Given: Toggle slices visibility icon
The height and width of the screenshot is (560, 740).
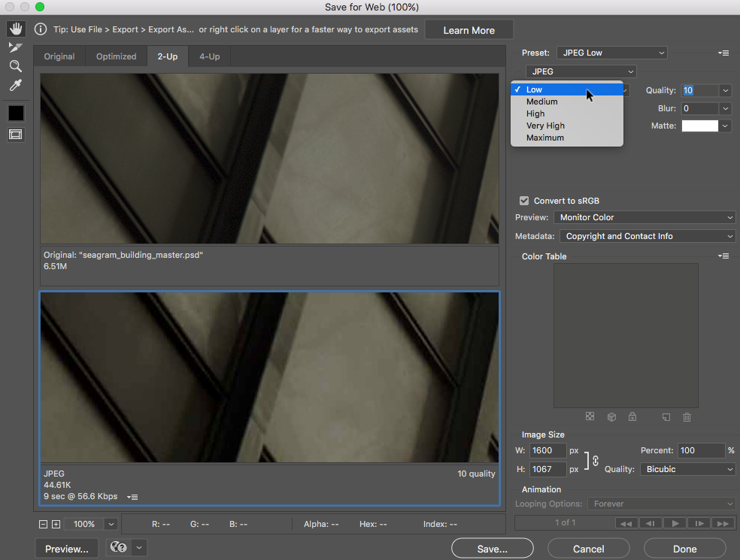Looking at the screenshot, I should 16,135.
